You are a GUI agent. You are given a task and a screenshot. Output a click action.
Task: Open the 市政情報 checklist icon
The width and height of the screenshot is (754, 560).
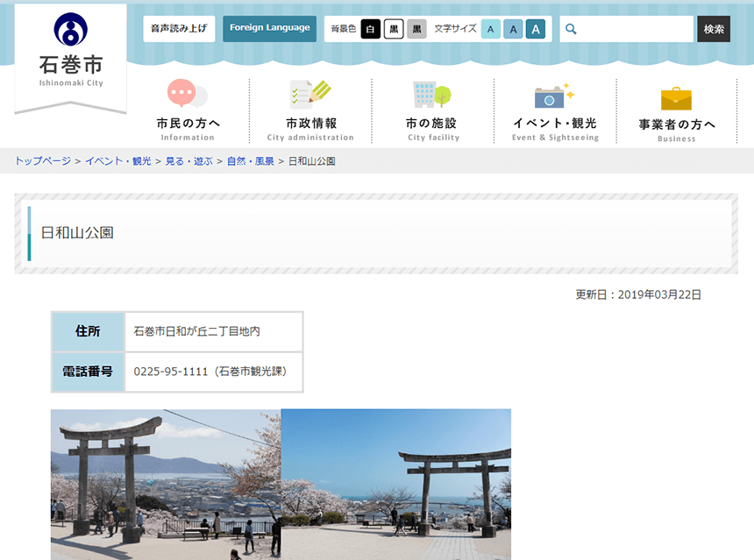point(309,94)
